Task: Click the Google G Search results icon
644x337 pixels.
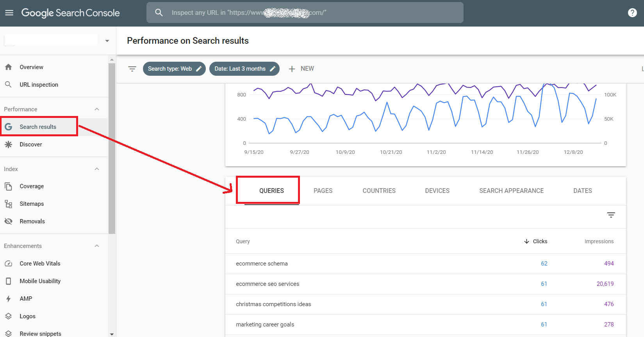Action: [8, 127]
